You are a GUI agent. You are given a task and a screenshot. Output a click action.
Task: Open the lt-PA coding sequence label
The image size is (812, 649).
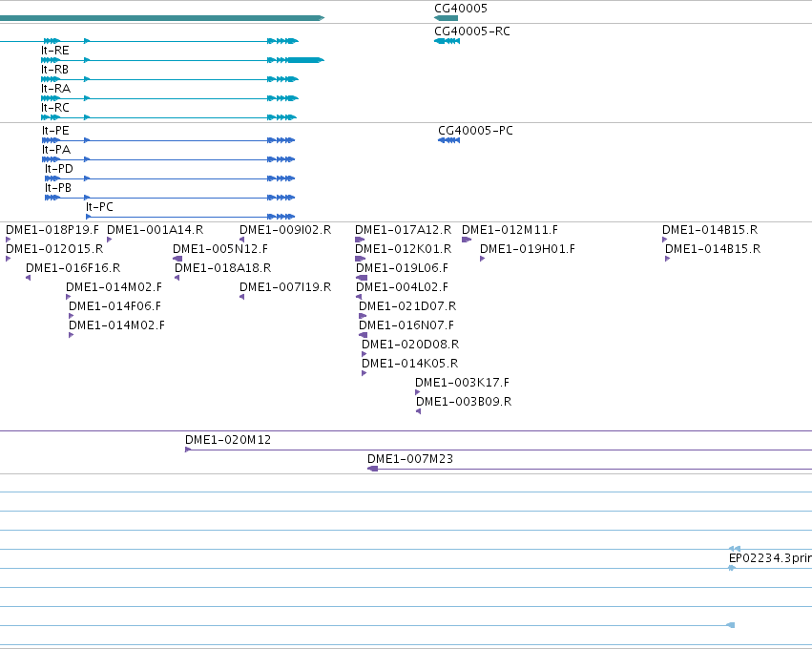(x=56, y=150)
